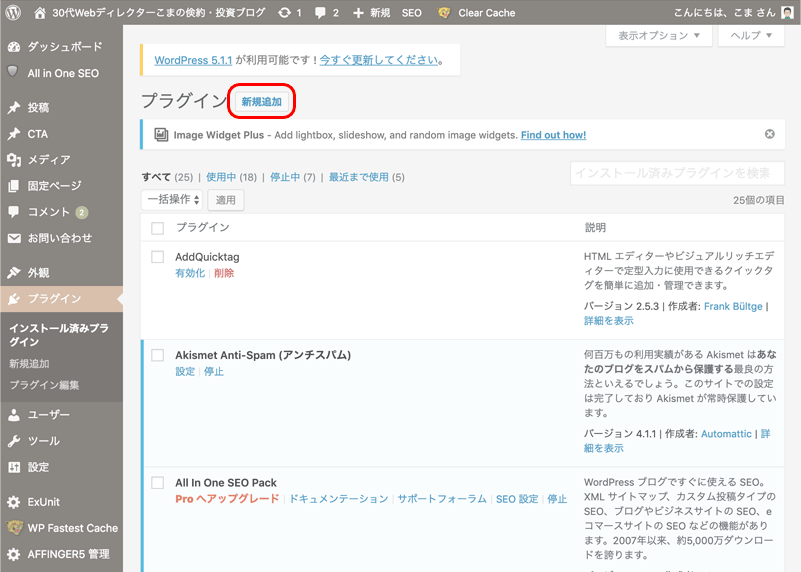
Task: Click Pro へアップグレード link
Action: [x=227, y=499]
